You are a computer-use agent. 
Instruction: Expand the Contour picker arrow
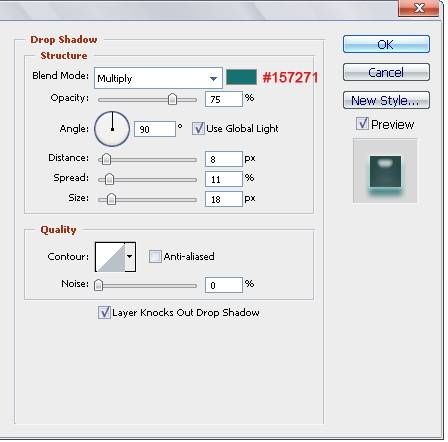pos(130,257)
